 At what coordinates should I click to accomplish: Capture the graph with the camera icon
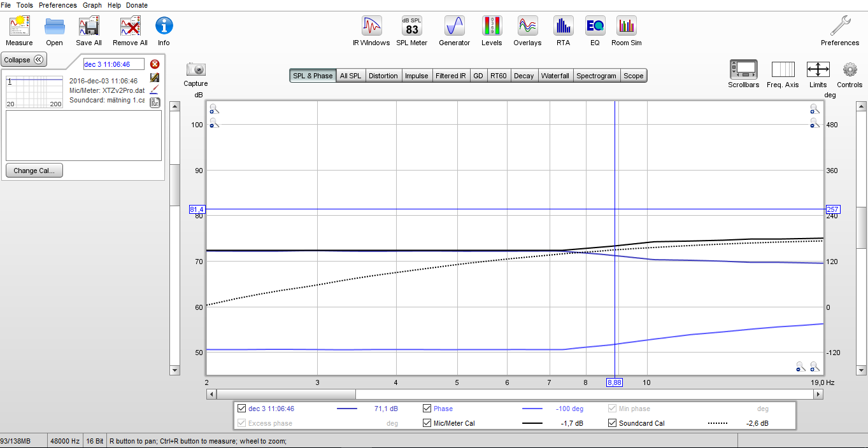196,69
